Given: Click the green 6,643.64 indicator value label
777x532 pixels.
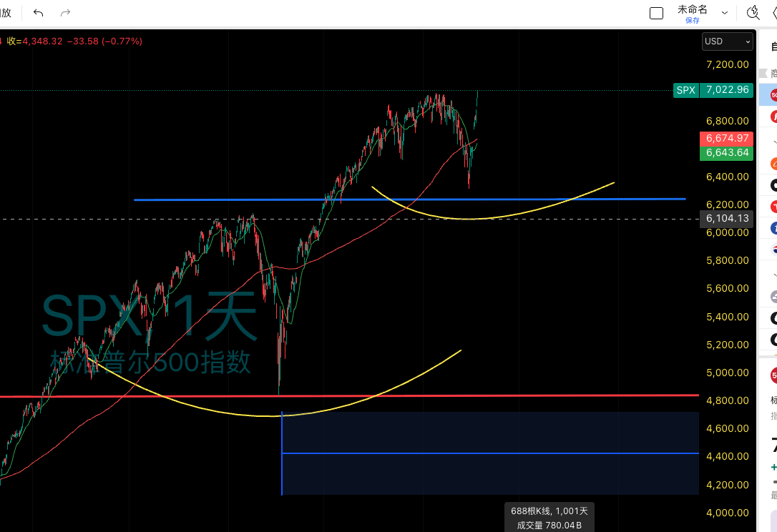Looking at the screenshot, I should 726,152.
